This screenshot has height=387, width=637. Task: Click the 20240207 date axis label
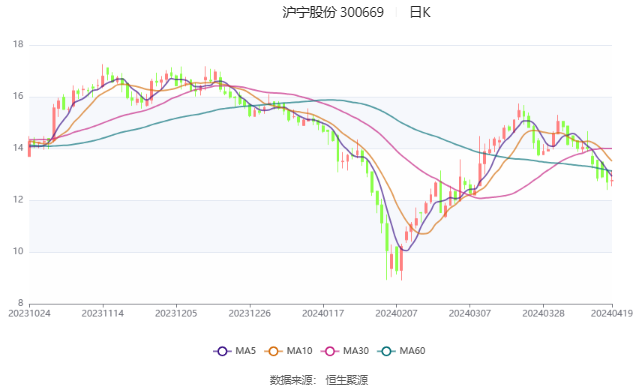[x=396, y=313]
